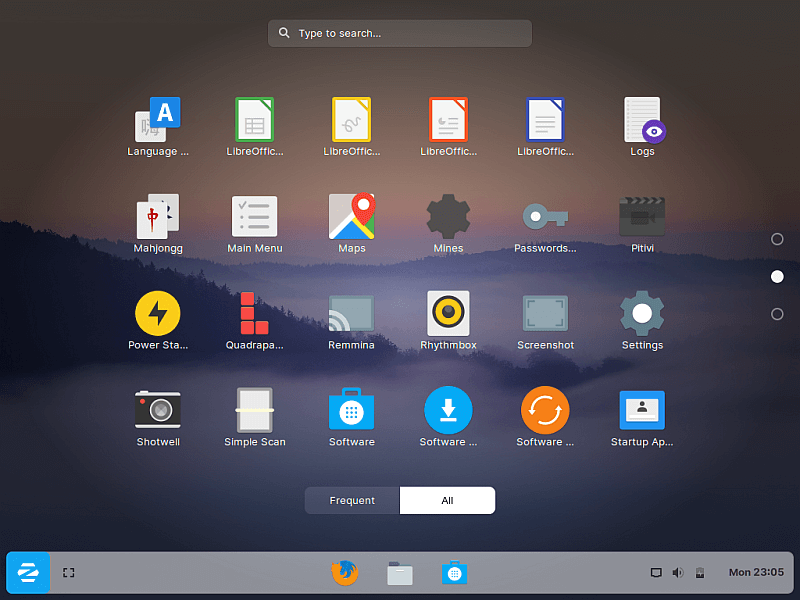Viewport: 800px width, 600px height.
Task: Select the All apps tab
Action: [x=447, y=500]
